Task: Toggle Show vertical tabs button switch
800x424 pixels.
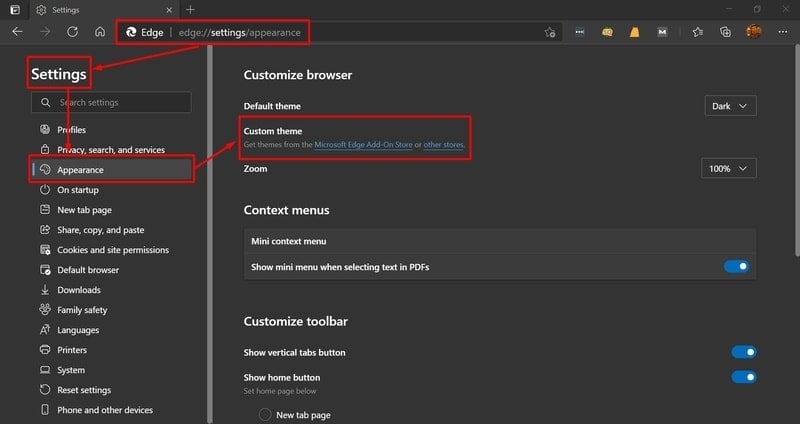Action: pos(744,352)
